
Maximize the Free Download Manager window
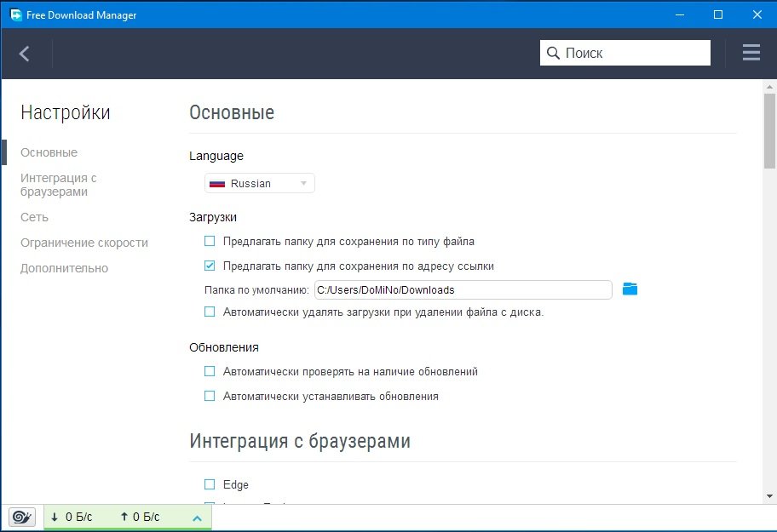pyautogui.click(x=718, y=14)
